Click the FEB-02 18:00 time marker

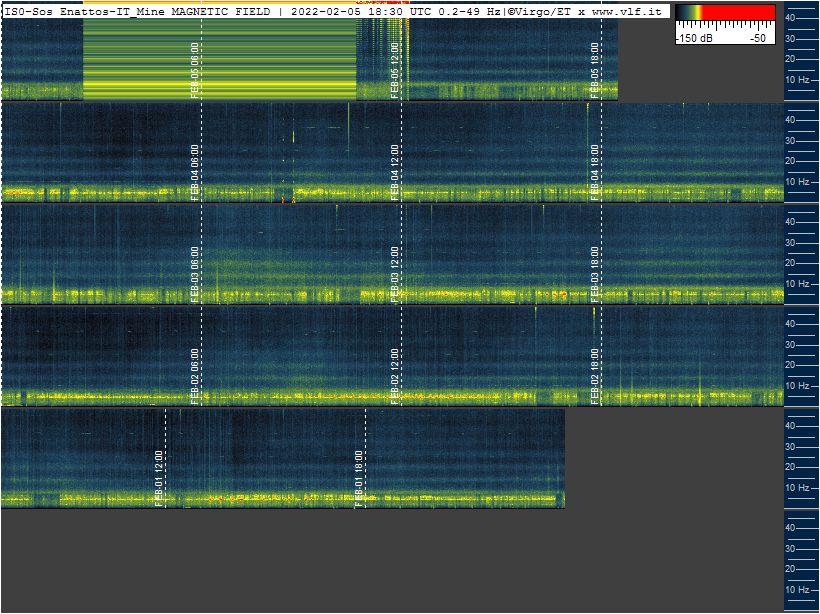[595, 376]
